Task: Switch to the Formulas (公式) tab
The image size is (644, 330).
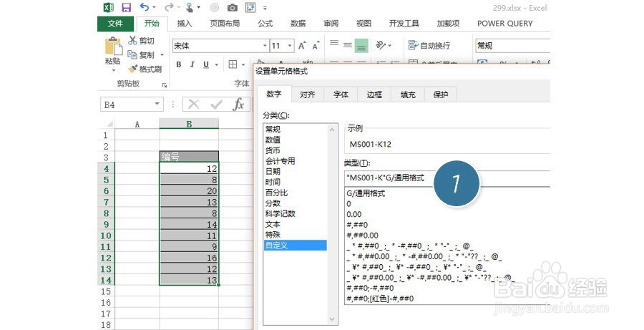Action: coord(265,24)
